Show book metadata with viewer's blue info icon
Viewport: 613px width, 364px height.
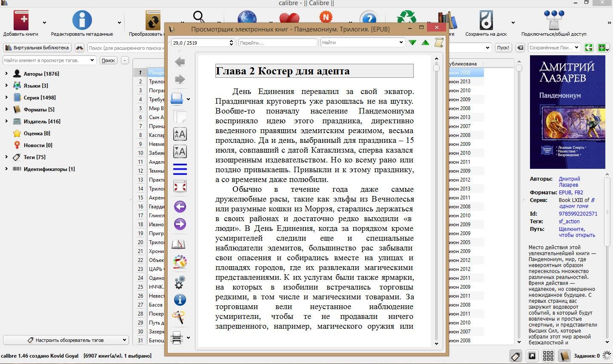pyautogui.click(x=180, y=300)
